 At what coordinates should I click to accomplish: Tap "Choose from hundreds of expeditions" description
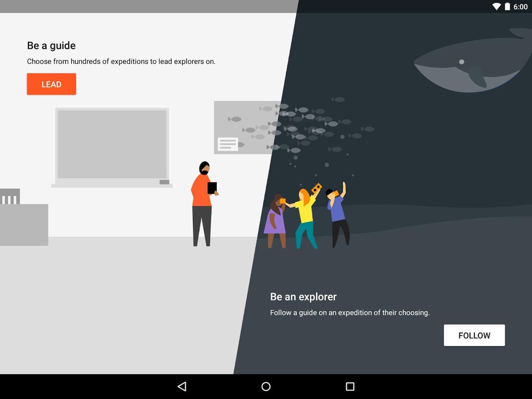point(121,62)
